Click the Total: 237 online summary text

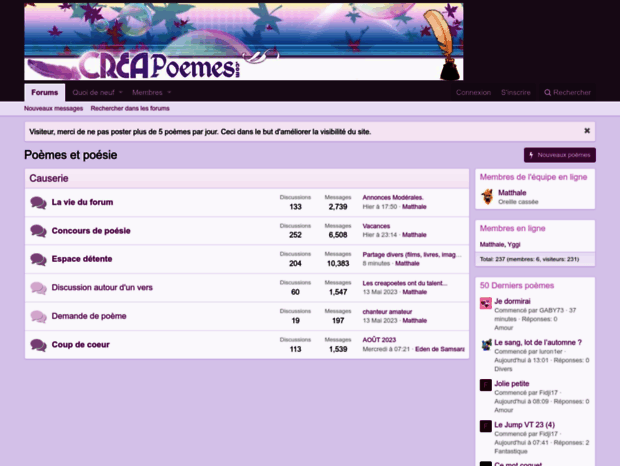529,259
